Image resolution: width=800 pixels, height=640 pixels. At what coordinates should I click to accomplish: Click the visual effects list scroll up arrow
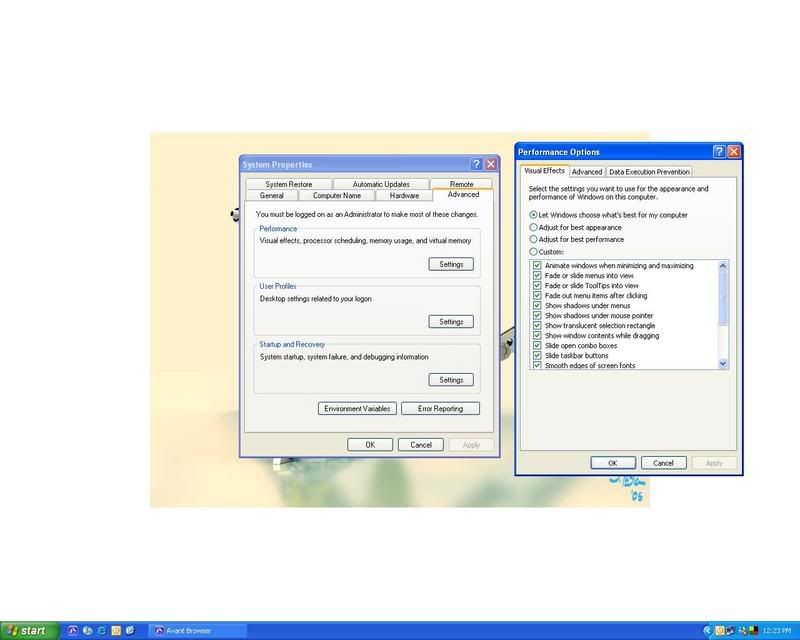pos(722,265)
